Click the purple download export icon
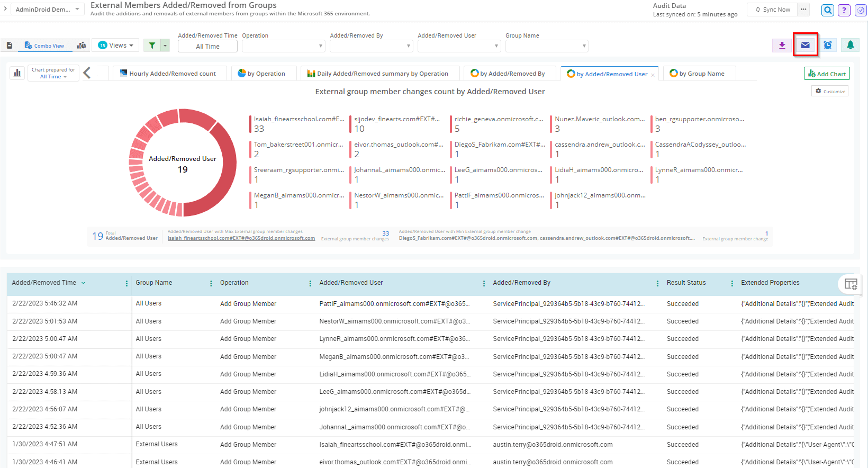The width and height of the screenshot is (868, 468). pyautogui.click(x=782, y=45)
